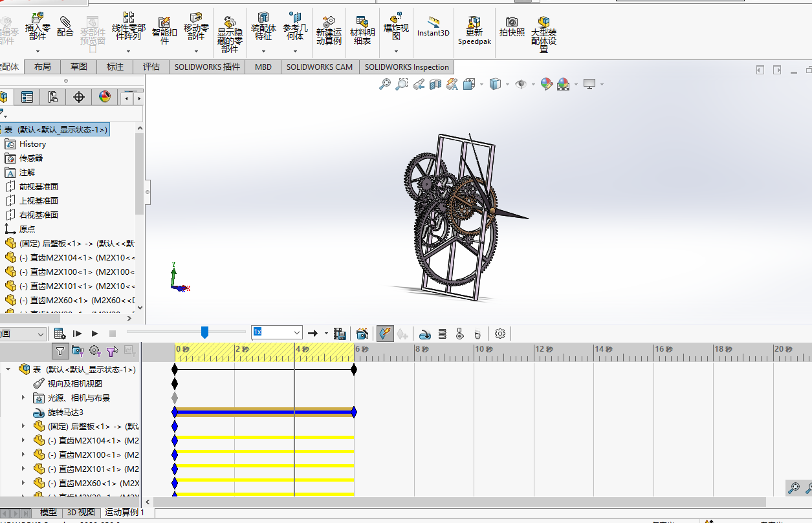
Task: Open the 爆炸视图 dropdown arrow
Action: pos(396,51)
